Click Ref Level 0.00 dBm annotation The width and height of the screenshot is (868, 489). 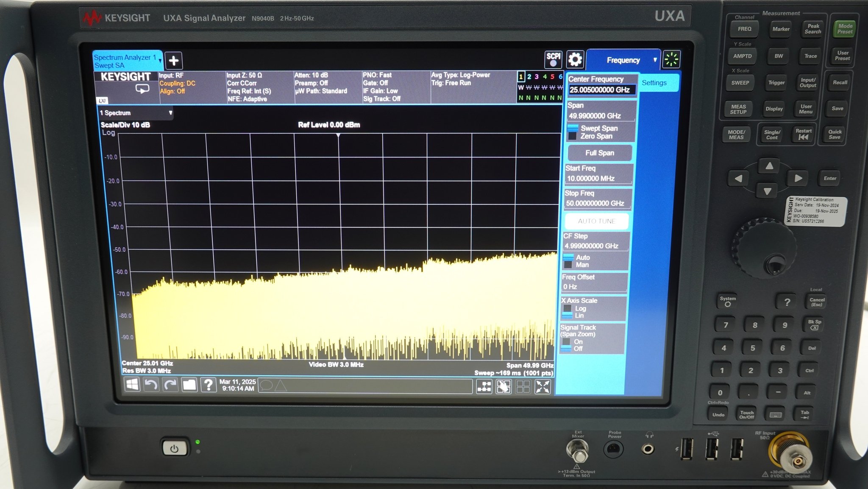point(329,125)
